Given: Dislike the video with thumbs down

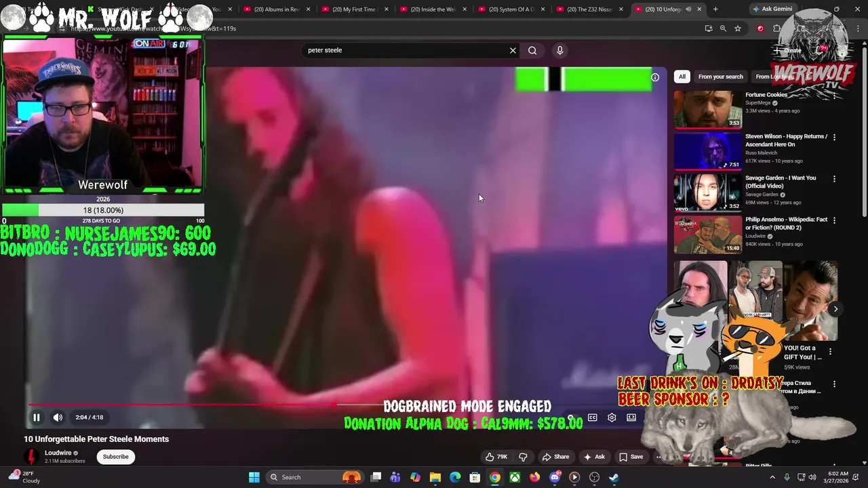Looking at the screenshot, I should 523,457.
